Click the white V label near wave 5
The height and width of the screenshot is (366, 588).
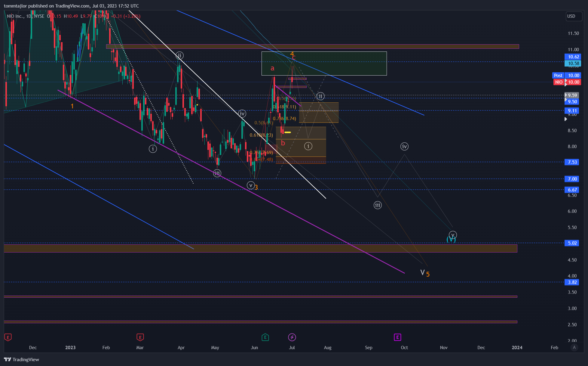coord(422,273)
